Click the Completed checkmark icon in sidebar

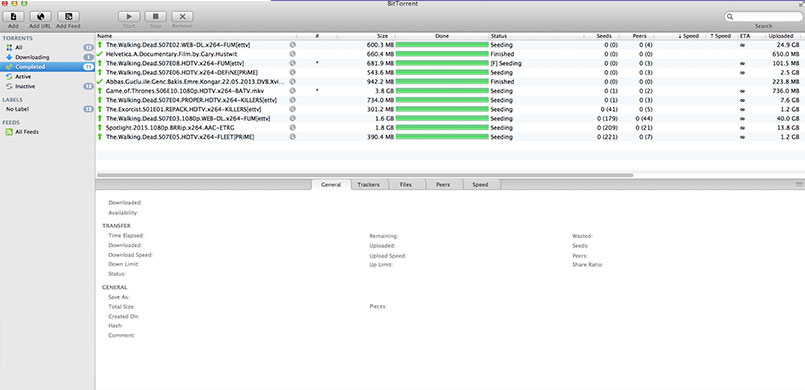9,67
